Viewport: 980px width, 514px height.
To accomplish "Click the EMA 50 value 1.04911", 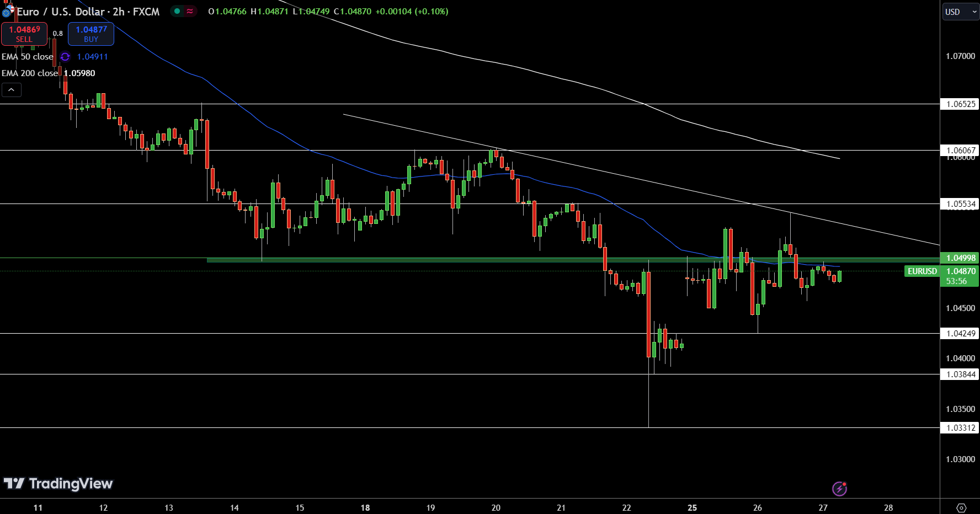I will click(93, 57).
